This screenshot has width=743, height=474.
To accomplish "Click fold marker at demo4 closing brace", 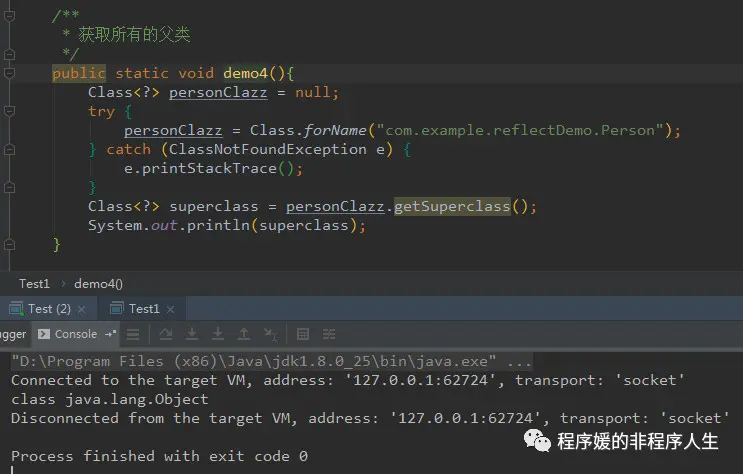I will (9, 245).
